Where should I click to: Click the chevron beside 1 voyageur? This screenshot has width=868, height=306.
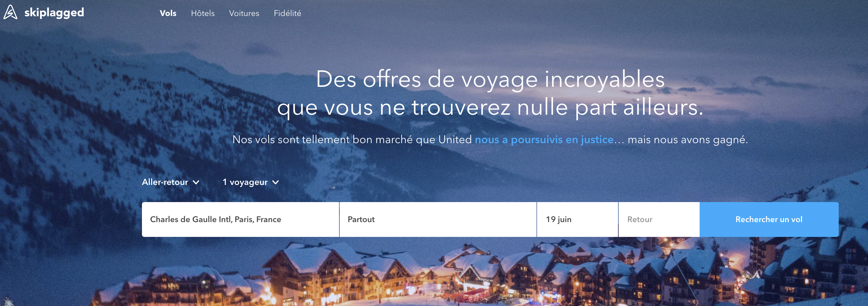coord(275,182)
